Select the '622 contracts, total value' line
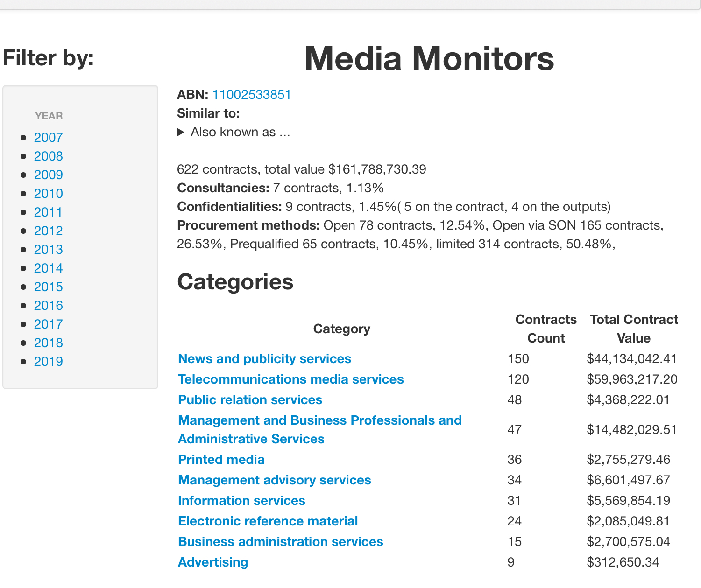Screen dimensions: 701x588 pyautogui.click(x=301, y=169)
